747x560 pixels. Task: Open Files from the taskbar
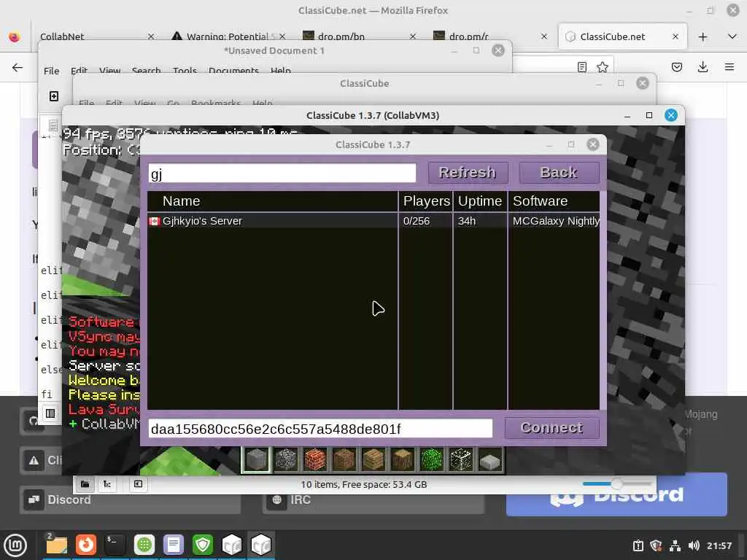click(56, 545)
